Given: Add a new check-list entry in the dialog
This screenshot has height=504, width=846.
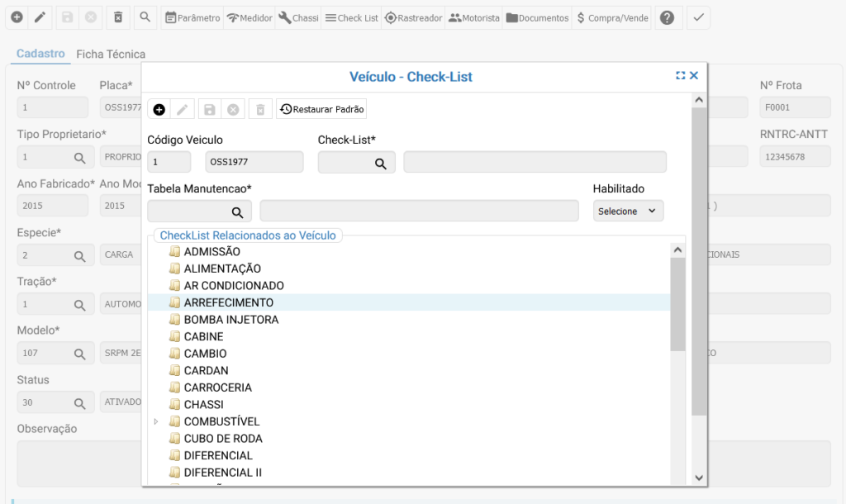Looking at the screenshot, I should [x=159, y=109].
